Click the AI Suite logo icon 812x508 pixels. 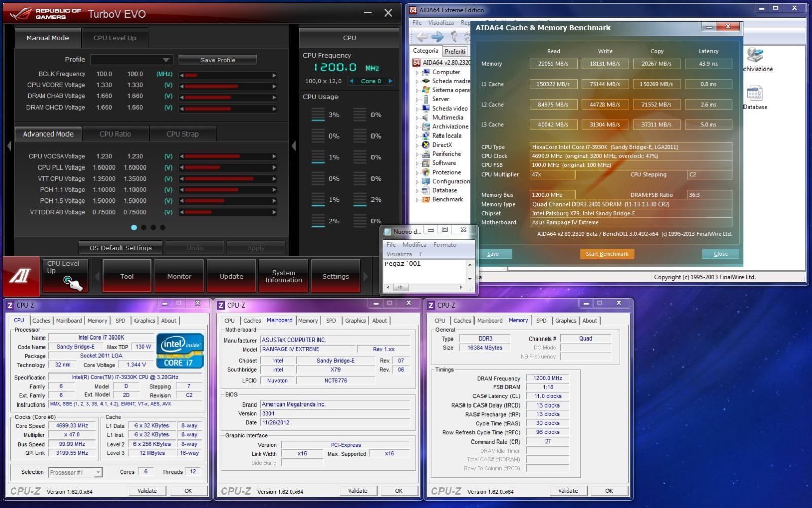(x=21, y=276)
